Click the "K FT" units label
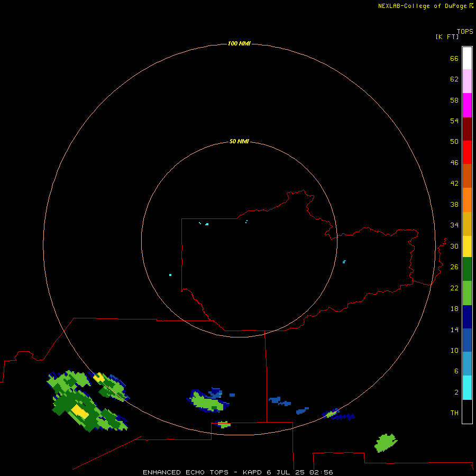Image resolution: width=476 pixels, height=476 pixels. point(447,36)
